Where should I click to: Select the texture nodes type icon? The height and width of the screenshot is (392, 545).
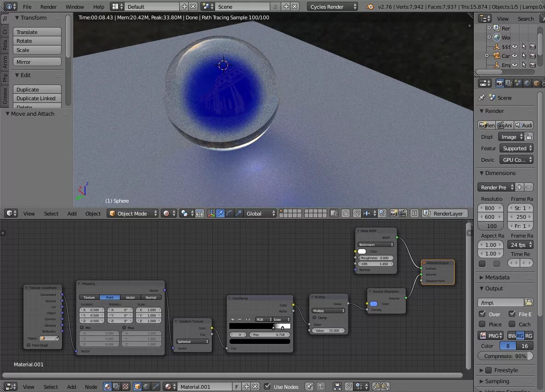[125, 386]
